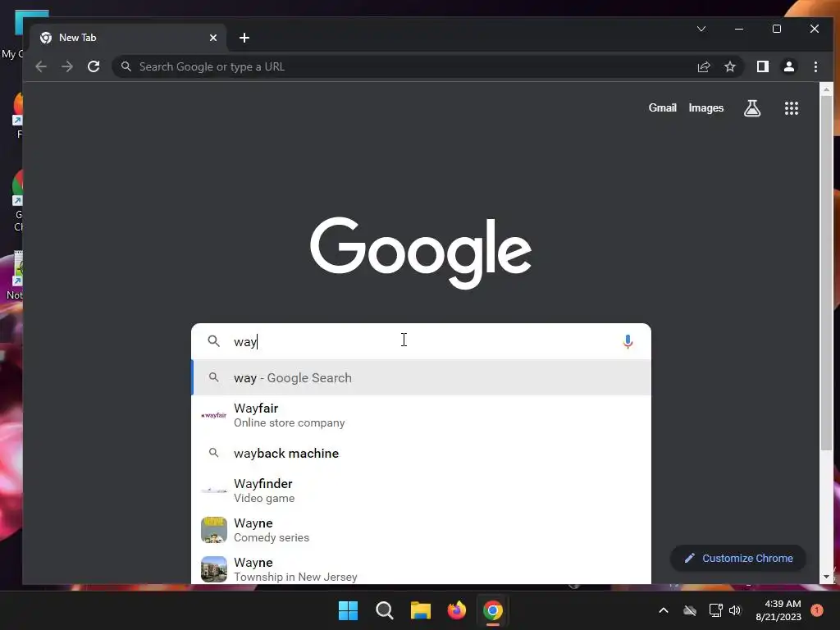This screenshot has width=840, height=630.
Task: Click the Chrome taskbar icon
Action: (x=493, y=610)
